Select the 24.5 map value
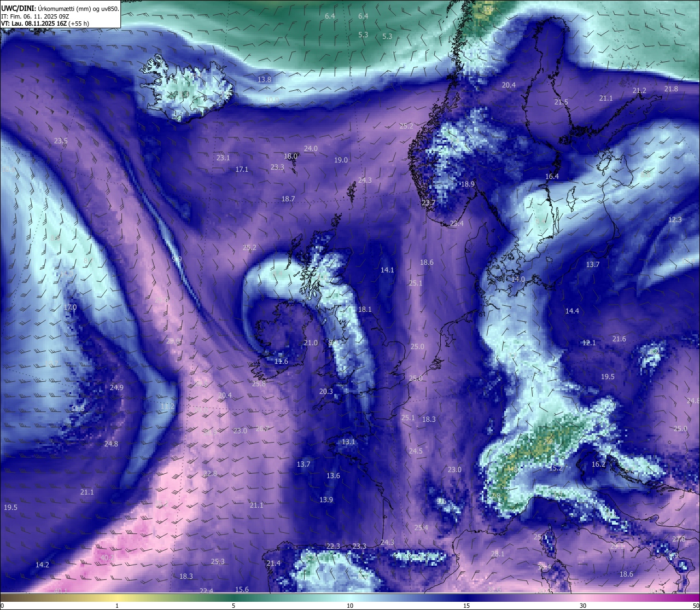 (x=416, y=451)
